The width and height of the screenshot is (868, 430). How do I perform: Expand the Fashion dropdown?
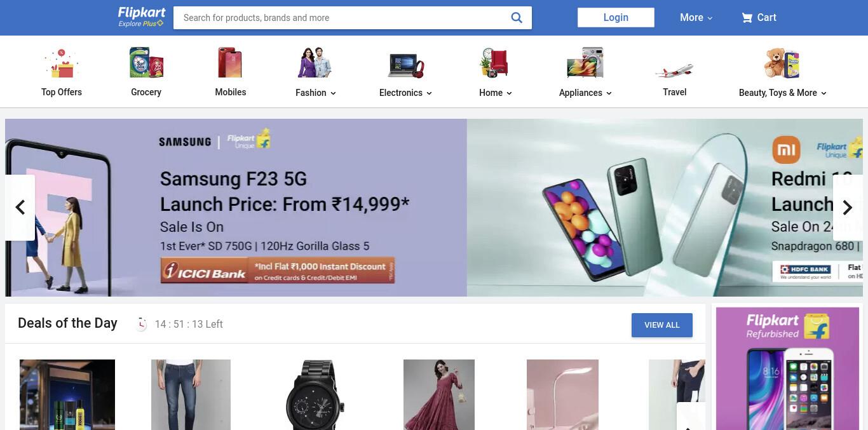[x=316, y=93]
